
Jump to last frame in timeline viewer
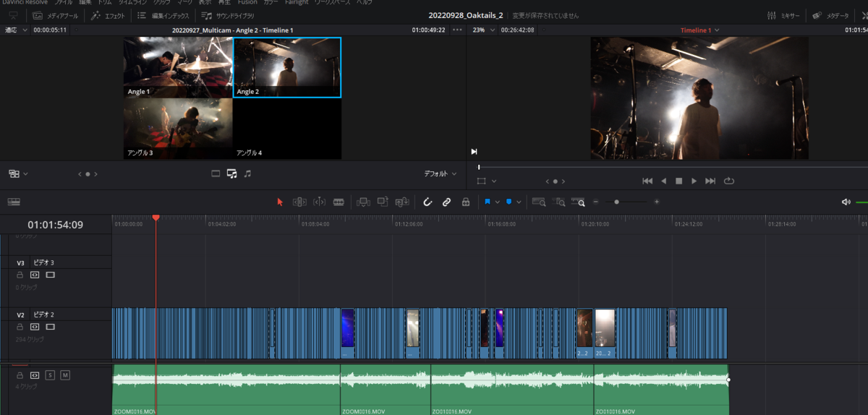coord(710,181)
